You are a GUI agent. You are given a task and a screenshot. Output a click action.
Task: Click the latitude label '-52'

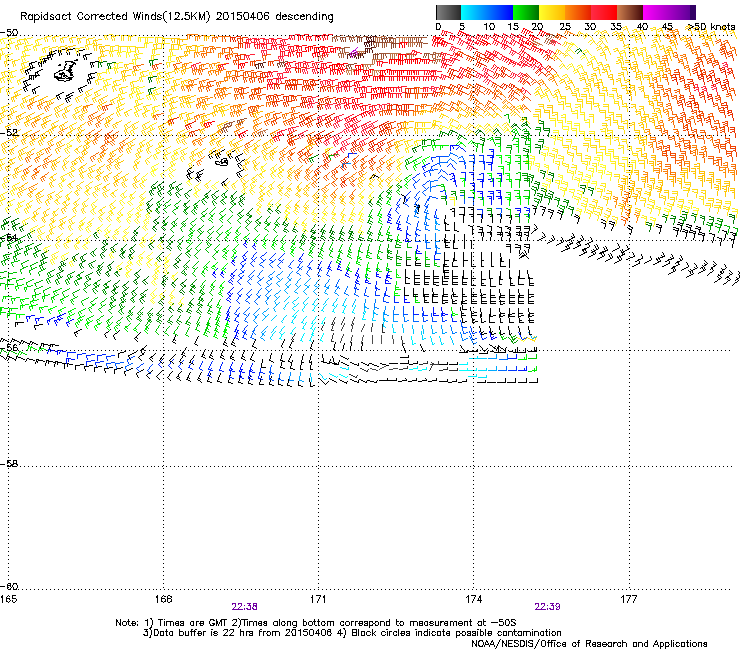click(9, 133)
